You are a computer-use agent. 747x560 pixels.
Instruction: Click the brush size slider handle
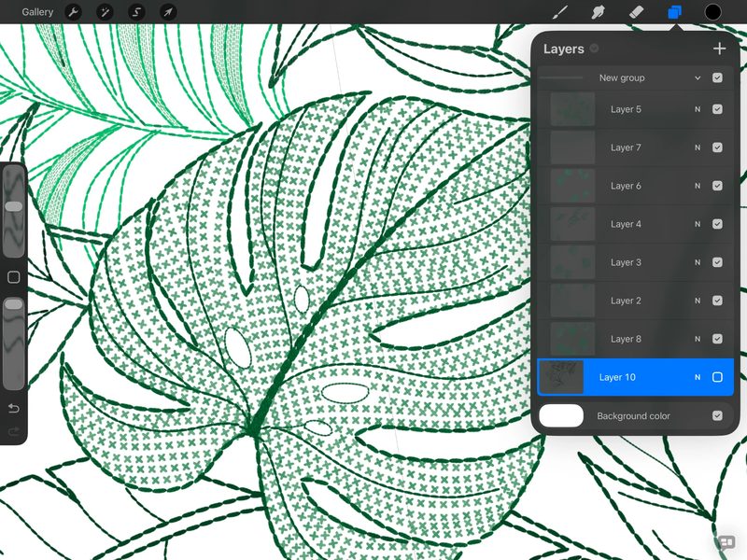[x=13, y=206]
